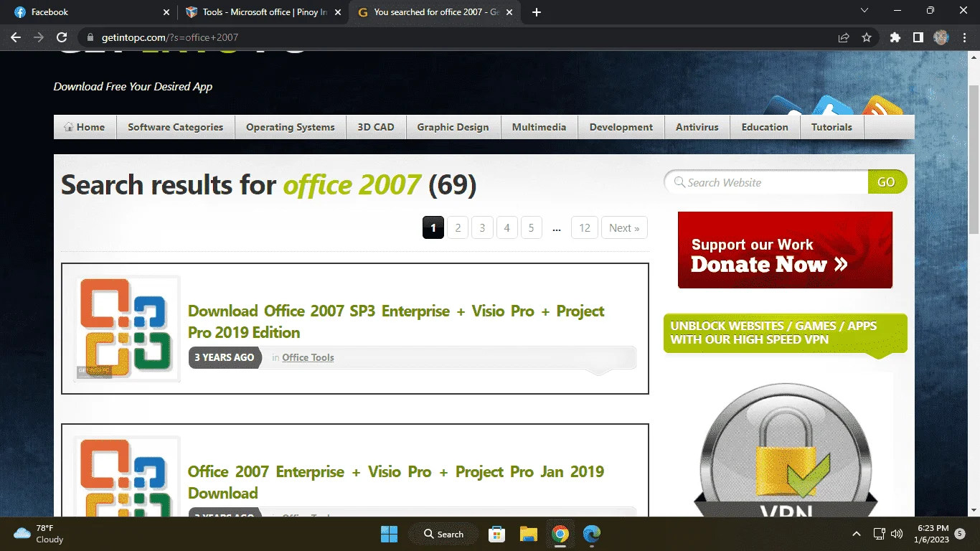Screen dimensions: 980x551
Task: Open Google Chrome taskbar icon
Action: [x=560, y=534]
